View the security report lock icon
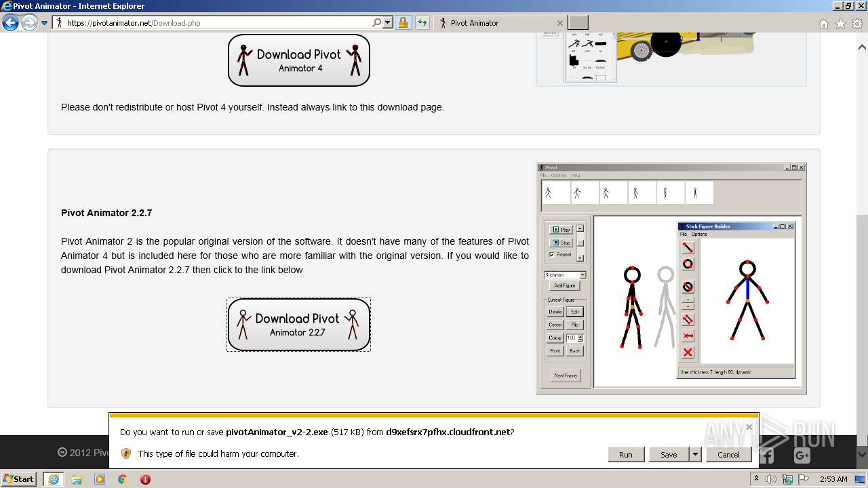The height and width of the screenshot is (488, 868). pos(403,23)
